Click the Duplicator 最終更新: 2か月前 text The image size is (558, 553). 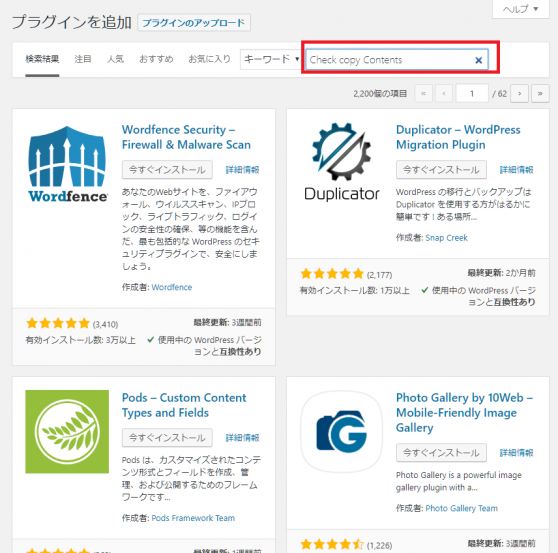(x=501, y=273)
